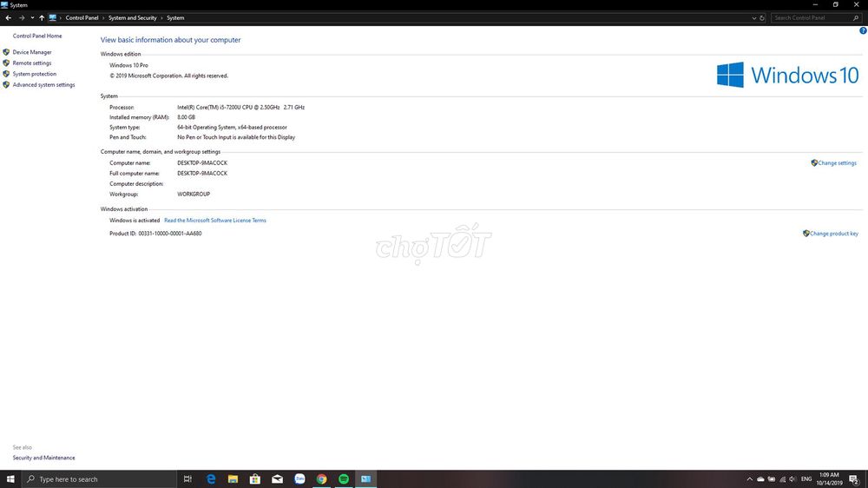Switch input language via ENG indicator
The image size is (868, 488).
pos(806,479)
